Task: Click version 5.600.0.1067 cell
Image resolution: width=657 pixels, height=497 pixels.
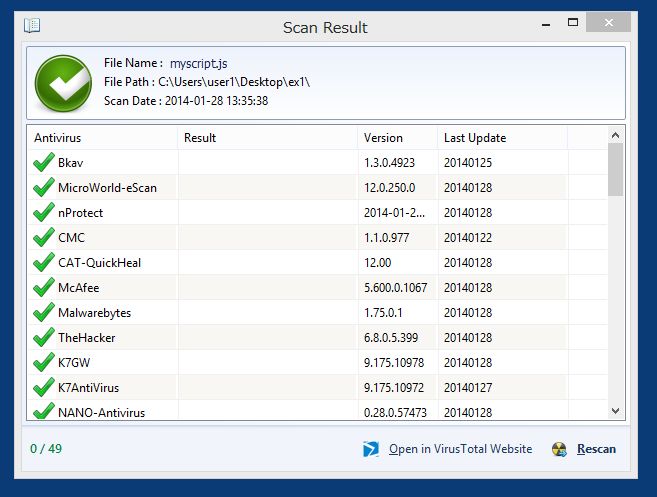Action: point(396,288)
